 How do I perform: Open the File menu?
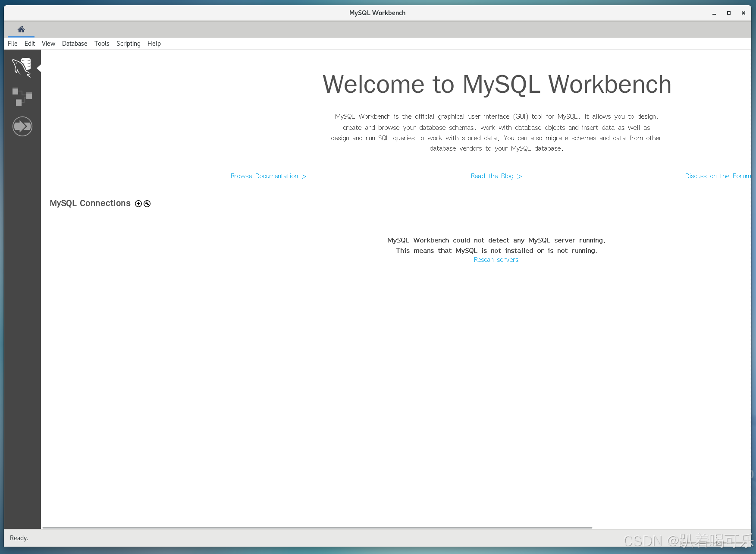click(x=13, y=44)
